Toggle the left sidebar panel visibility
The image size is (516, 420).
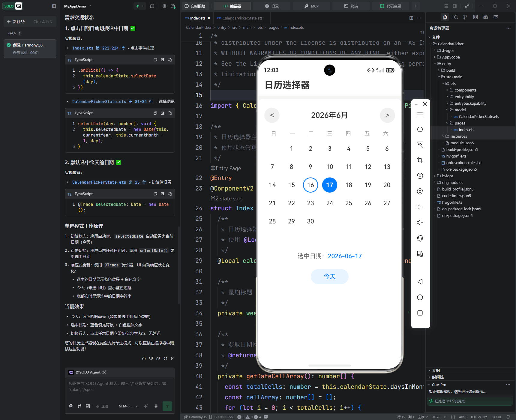54,6
